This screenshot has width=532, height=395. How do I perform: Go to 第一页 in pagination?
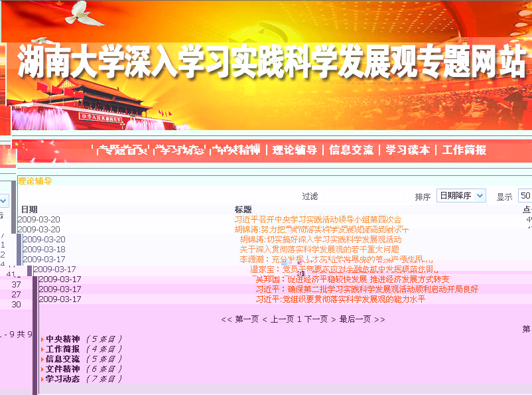click(x=247, y=319)
